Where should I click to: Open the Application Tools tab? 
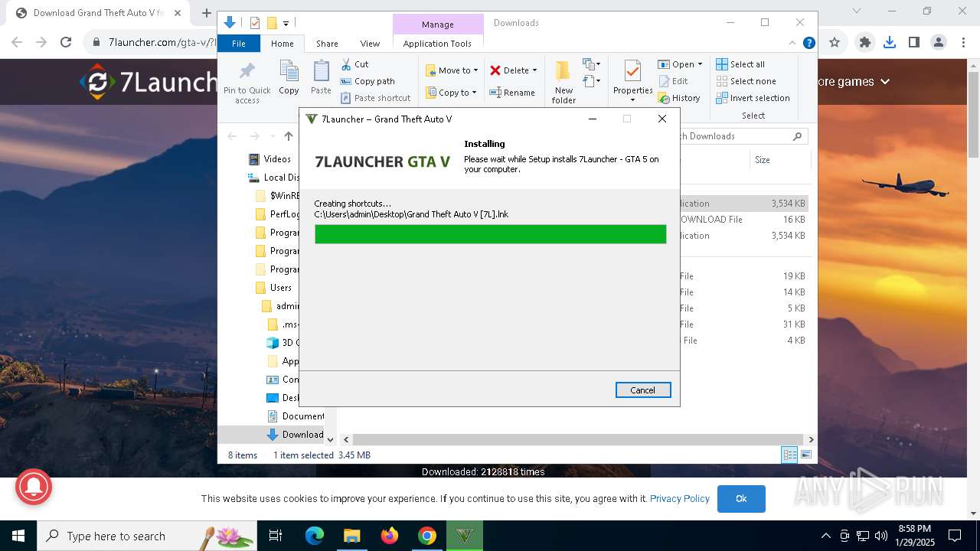[x=437, y=44]
